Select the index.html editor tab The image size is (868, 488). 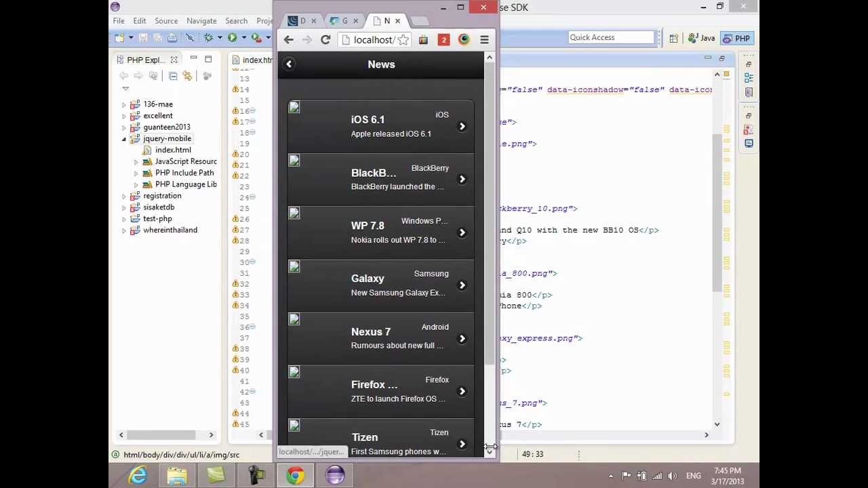[x=253, y=60]
